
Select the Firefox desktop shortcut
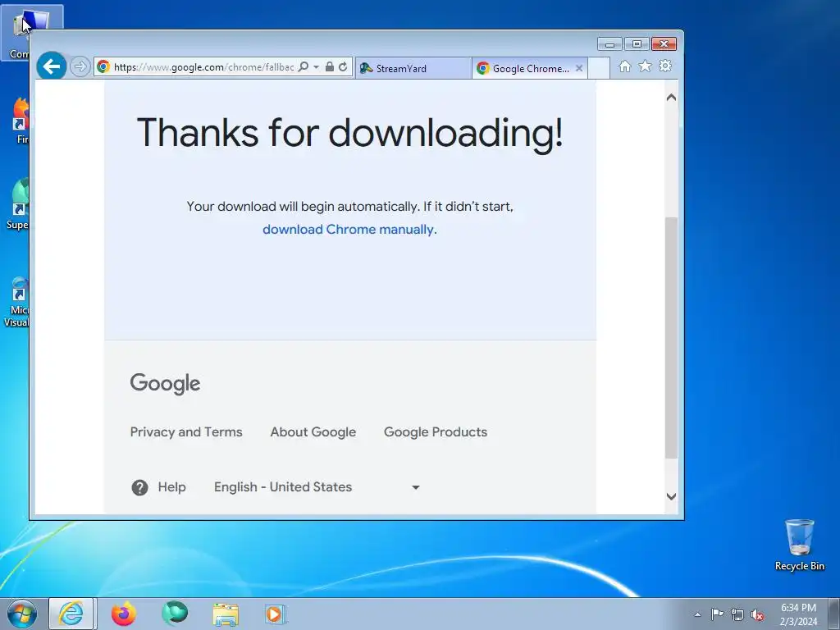click(x=21, y=121)
